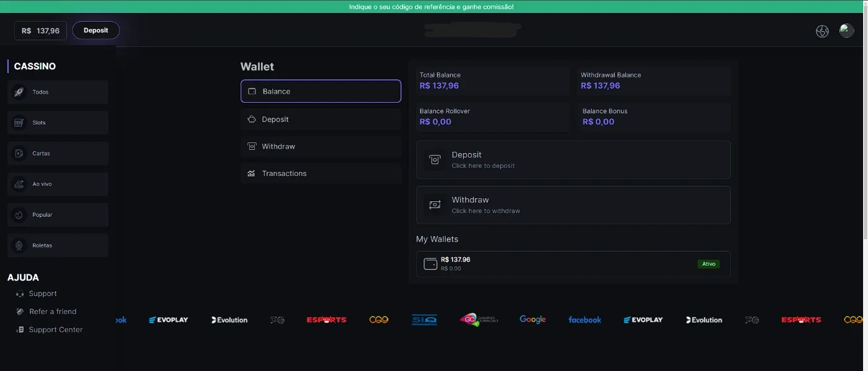Click the live dealer icon beside Ao vivo
The height and width of the screenshot is (371, 868).
coord(19,184)
